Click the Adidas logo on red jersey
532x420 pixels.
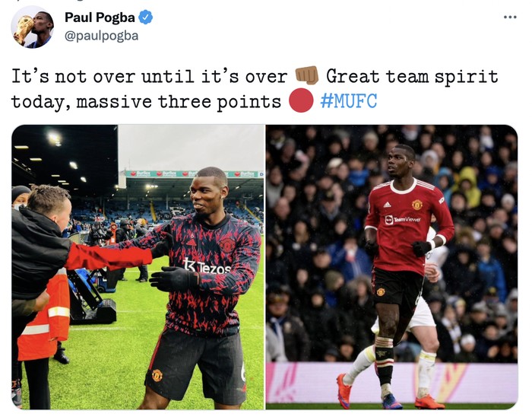click(x=387, y=204)
